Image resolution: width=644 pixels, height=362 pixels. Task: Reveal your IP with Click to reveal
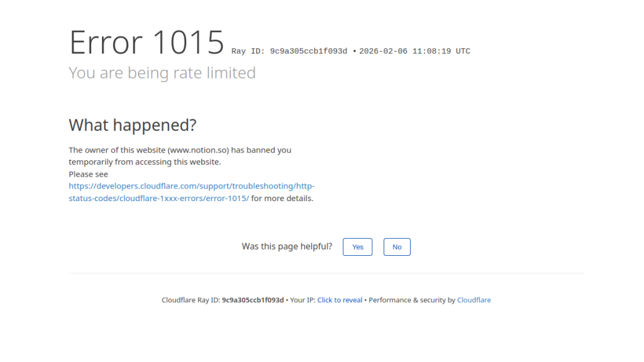point(340,300)
